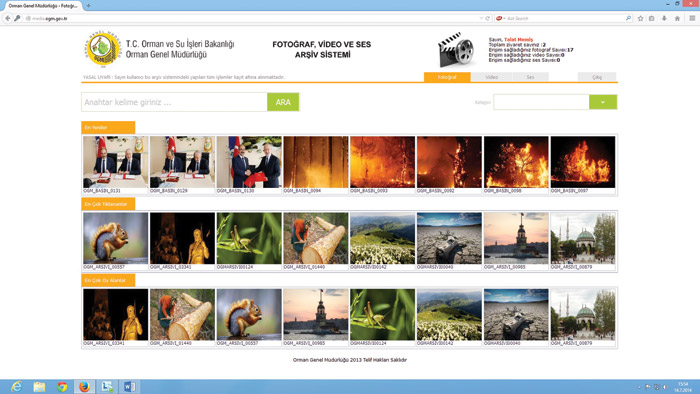Open log cutting photo in En Çok Tıklananlar
Viewport: 700px width, 394px height.
[x=316, y=238]
